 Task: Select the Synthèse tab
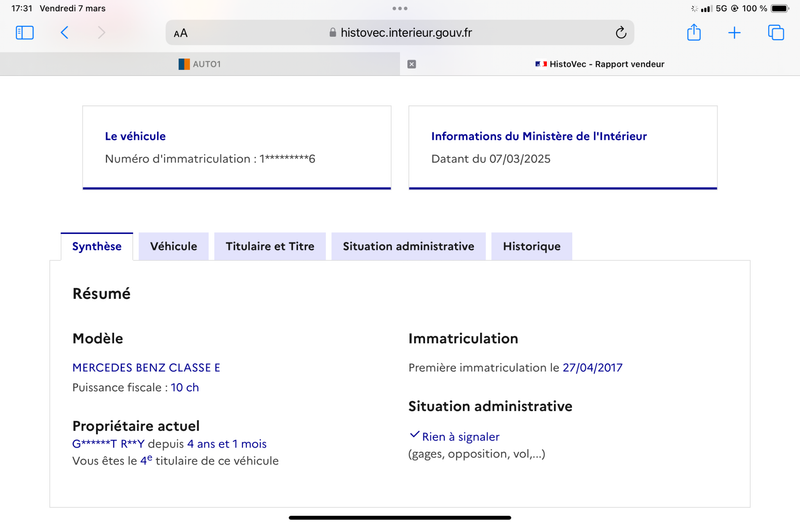point(97,246)
